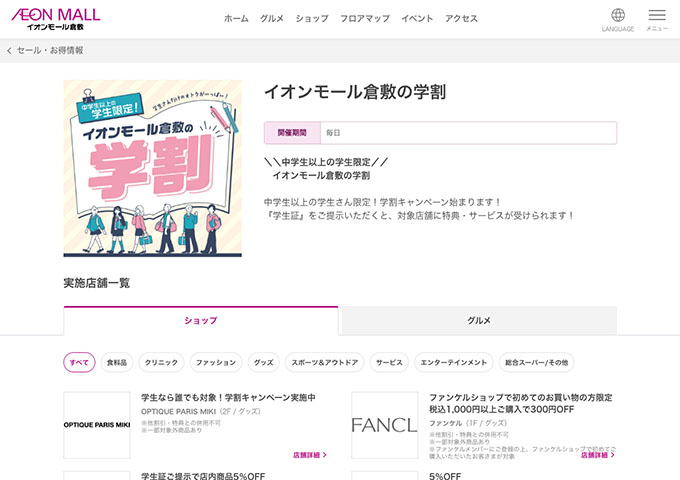Click the イオンモール倉敷の学割 page heading
The height and width of the screenshot is (480, 680).
pyautogui.click(x=355, y=92)
